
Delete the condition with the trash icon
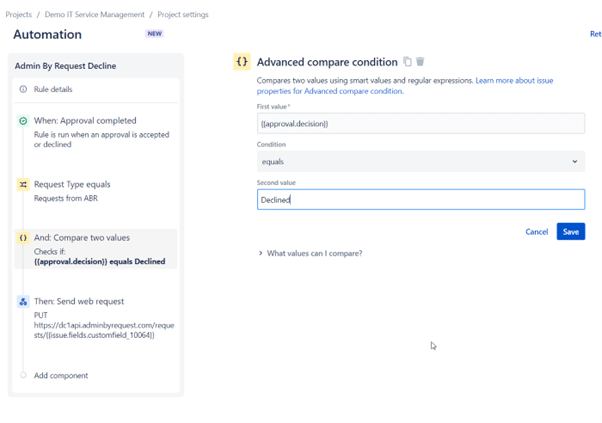click(420, 61)
